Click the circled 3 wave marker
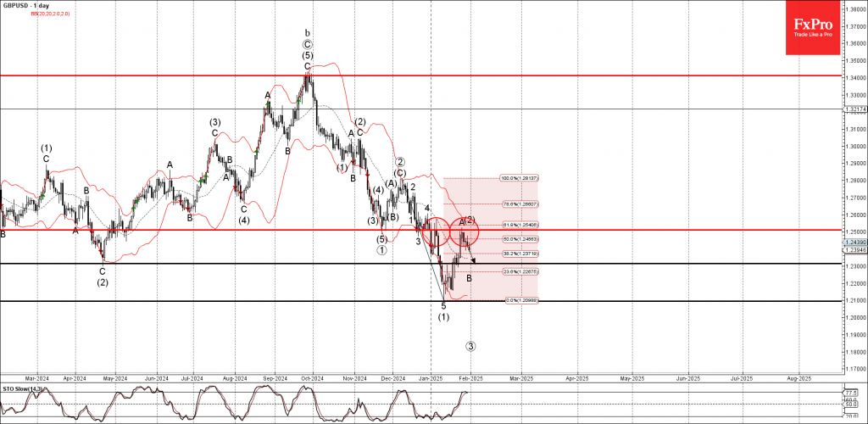 pyautogui.click(x=470, y=346)
